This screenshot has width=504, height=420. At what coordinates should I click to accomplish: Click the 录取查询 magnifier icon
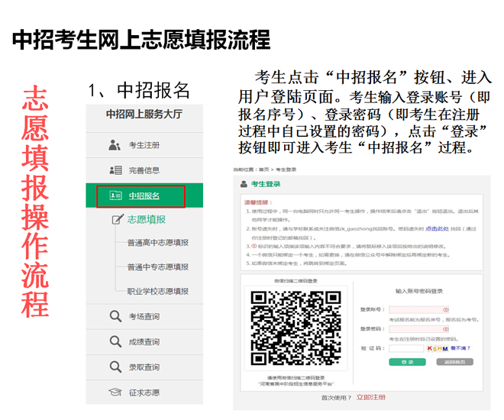pyautogui.click(x=115, y=367)
